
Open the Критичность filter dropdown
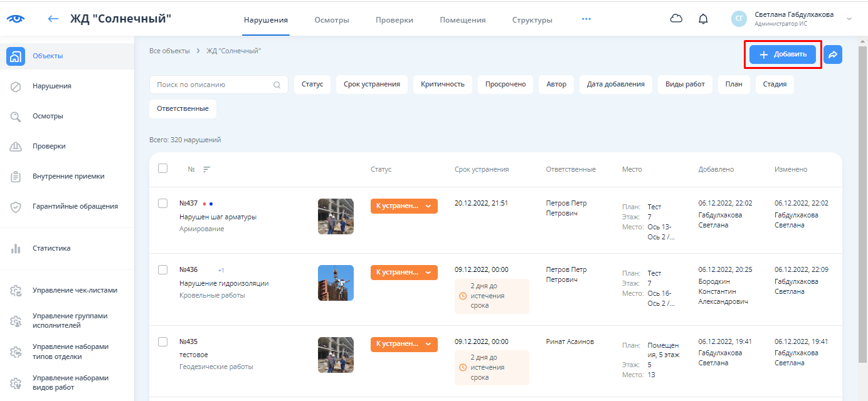(x=442, y=85)
